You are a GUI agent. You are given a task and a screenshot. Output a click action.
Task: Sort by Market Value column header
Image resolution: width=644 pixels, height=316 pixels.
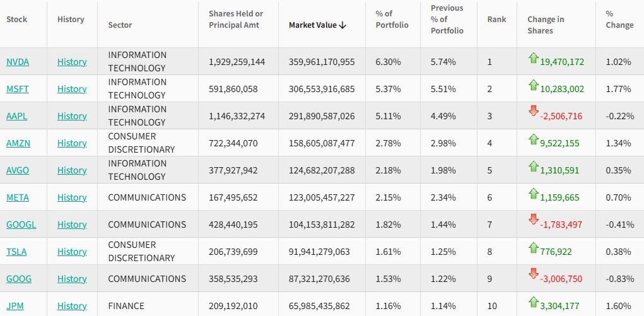pyautogui.click(x=318, y=25)
